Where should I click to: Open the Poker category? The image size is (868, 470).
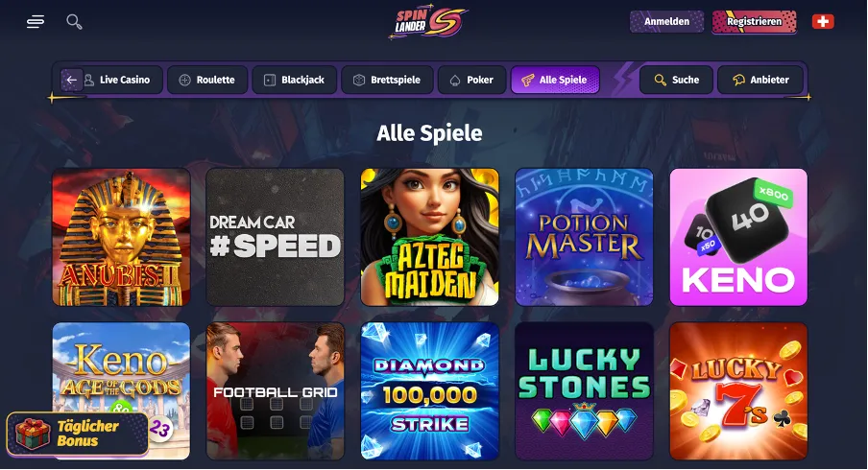[471, 80]
